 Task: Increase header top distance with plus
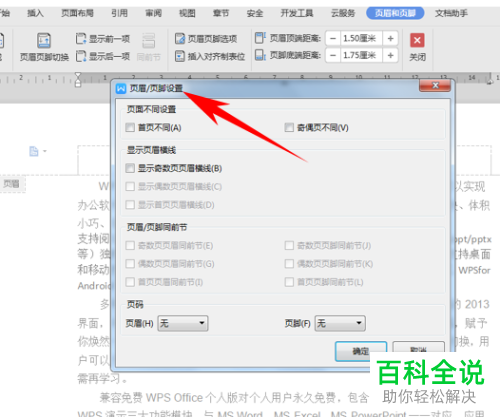tap(390, 39)
